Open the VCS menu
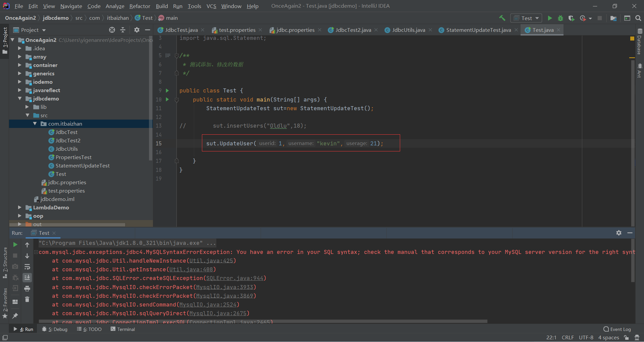644x342 pixels. click(x=211, y=6)
